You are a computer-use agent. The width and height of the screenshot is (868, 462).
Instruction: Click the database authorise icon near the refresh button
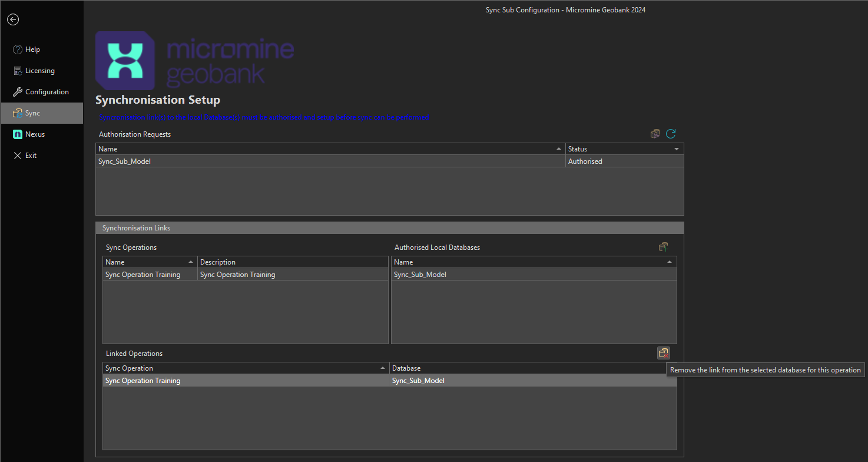655,134
